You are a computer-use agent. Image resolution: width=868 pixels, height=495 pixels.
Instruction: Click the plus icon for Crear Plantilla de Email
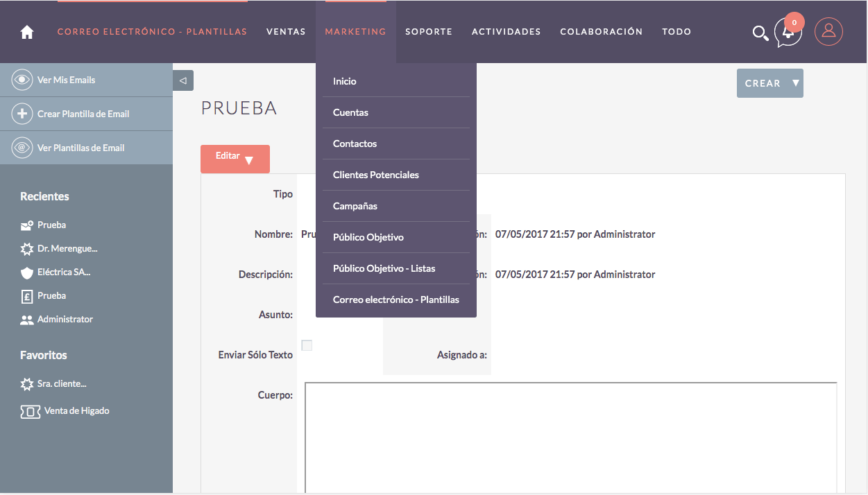click(23, 114)
